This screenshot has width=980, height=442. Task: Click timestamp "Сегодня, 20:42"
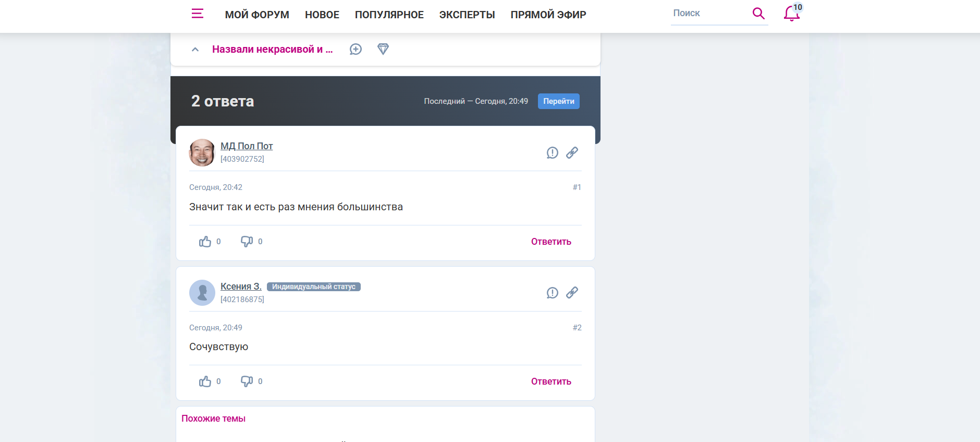tap(216, 187)
